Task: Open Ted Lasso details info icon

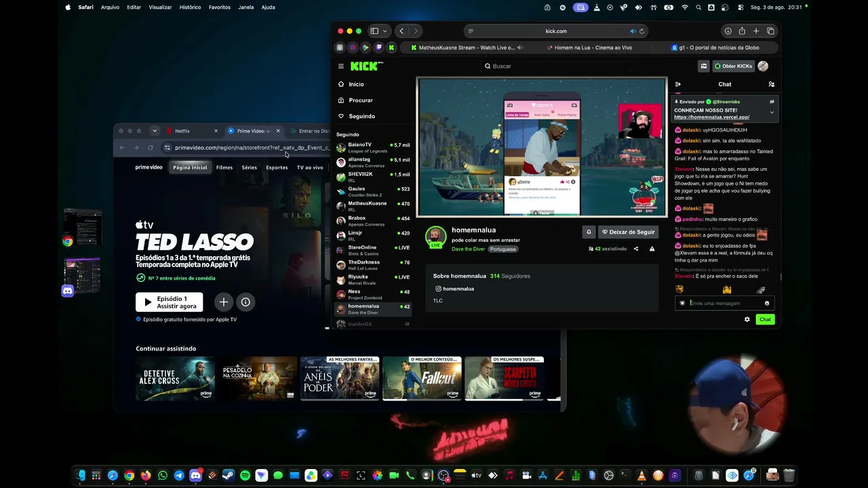Action: [245, 302]
